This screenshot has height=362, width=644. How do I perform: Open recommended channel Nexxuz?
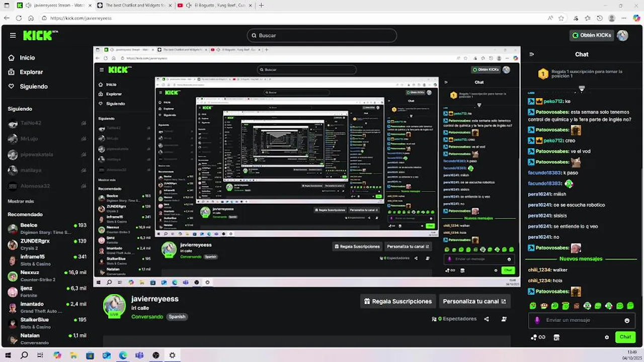[47, 276]
